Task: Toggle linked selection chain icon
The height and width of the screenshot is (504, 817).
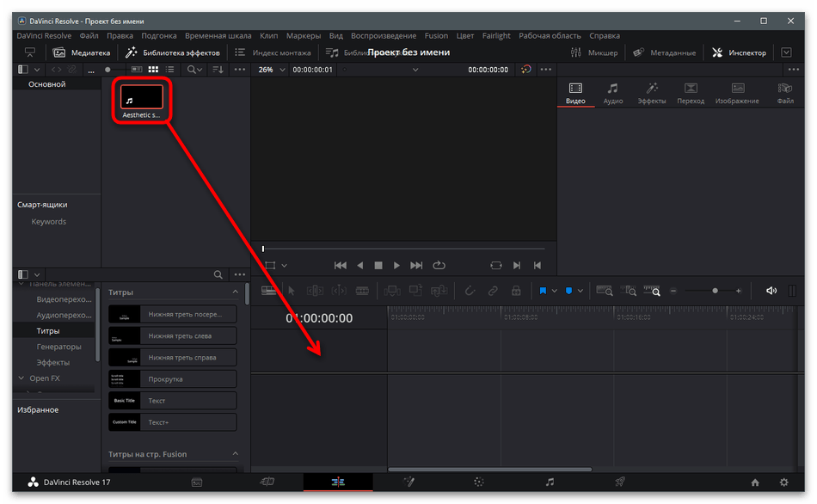Action: pos(493,291)
